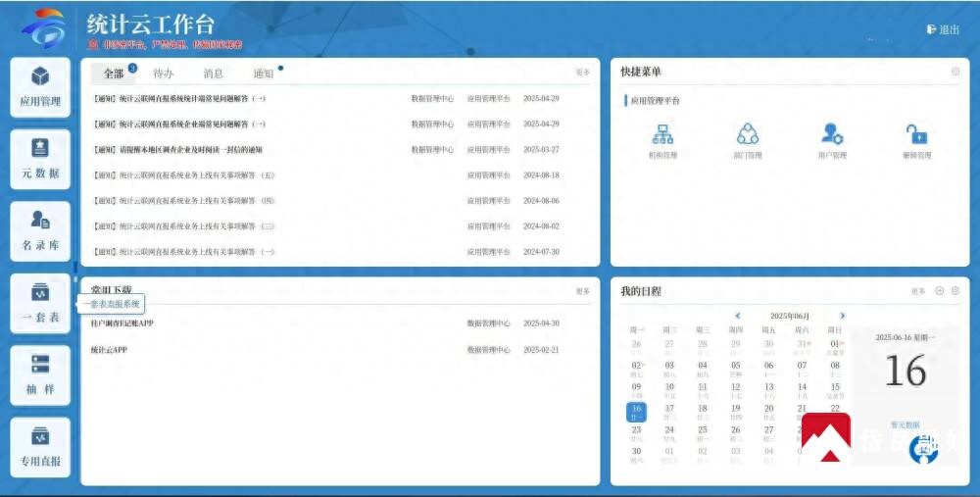Select day 13 in calendar

click(x=768, y=391)
